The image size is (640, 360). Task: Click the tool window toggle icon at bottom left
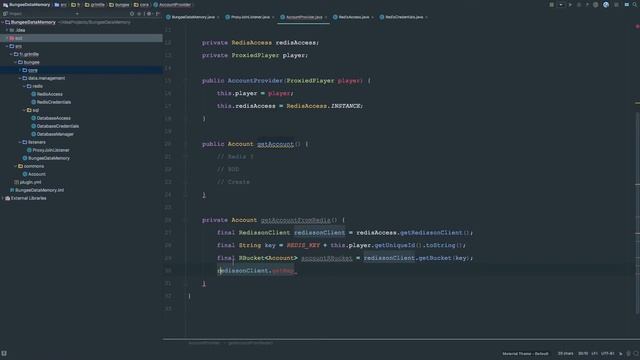(4, 353)
